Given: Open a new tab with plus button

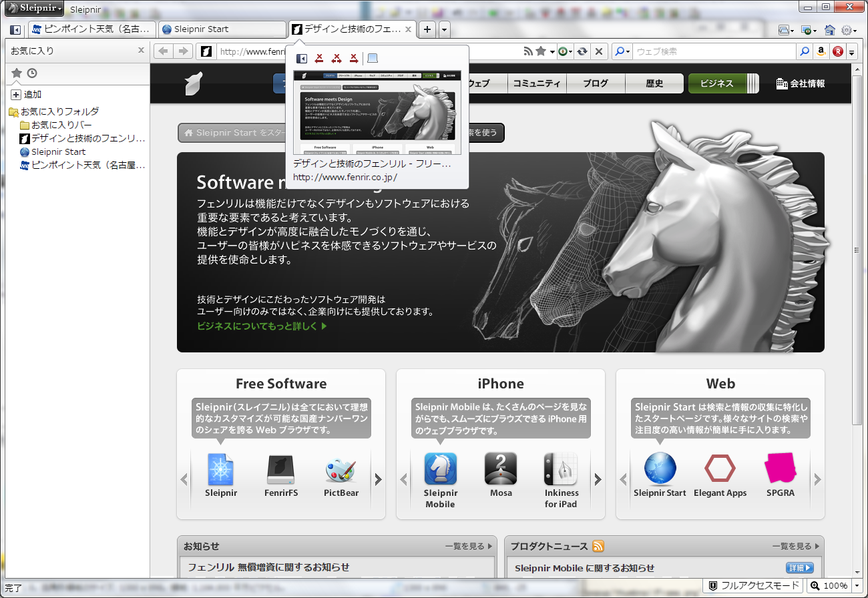Looking at the screenshot, I should click(x=428, y=29).
